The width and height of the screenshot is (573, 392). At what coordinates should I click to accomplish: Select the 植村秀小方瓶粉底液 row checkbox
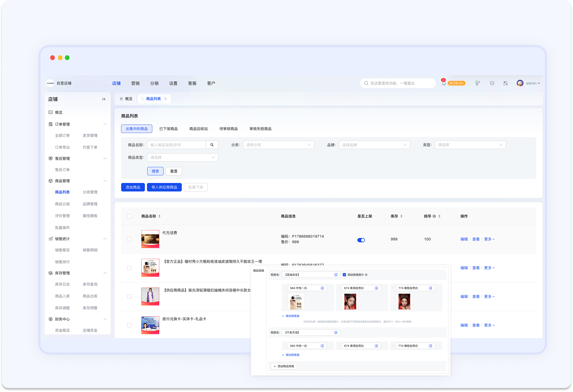[129, 268]
